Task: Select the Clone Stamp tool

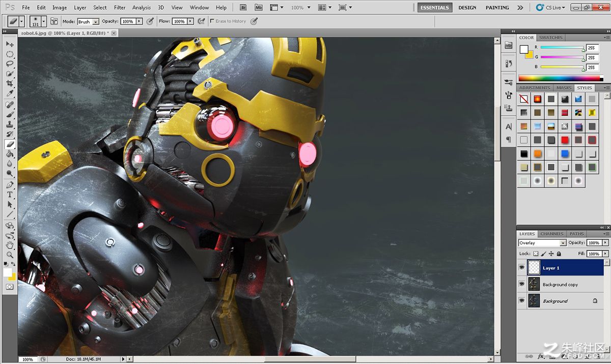Action: [10, 124]
